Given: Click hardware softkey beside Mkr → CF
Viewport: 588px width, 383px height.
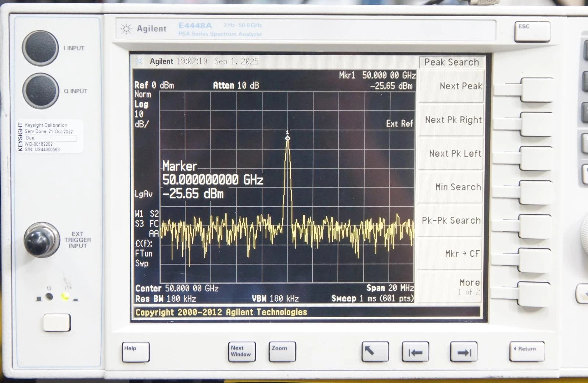Looking at the screenshot, I should click(x=534, y=260).
